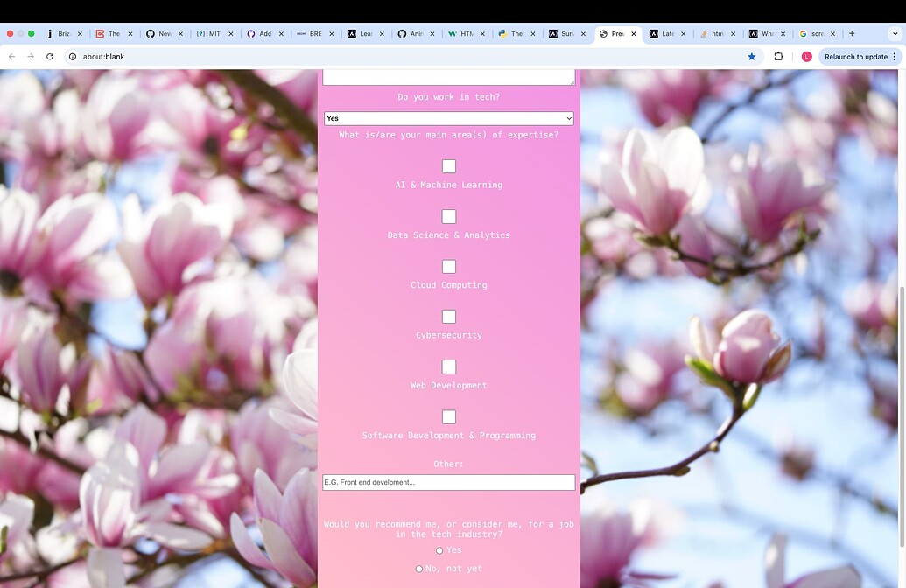Click the W3Schools favicon on the HTML tab
Viewport: 906px width, 588px height.
(451, 33)
